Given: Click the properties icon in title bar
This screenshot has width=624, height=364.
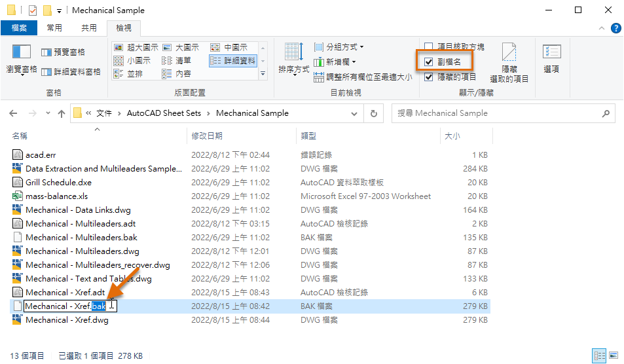Looking at the screenshot, I should coord(33,10).
